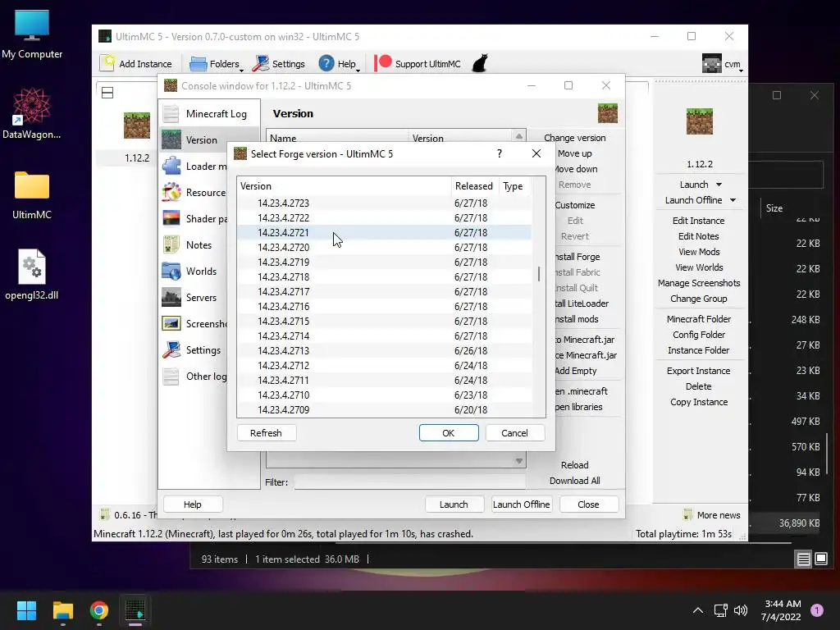Select Forge version 14.23.4.2721
The height and width of the screenshot is (630, 840).
click(384, 232)
